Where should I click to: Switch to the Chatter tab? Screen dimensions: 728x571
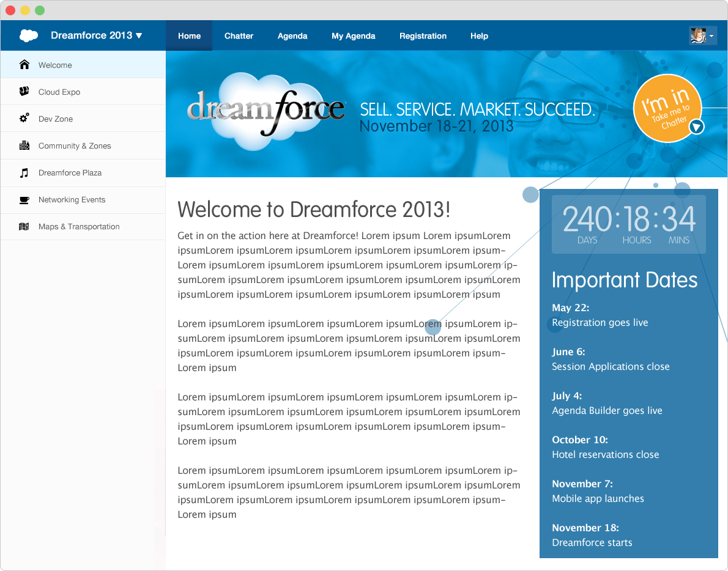tap(239, 35)
